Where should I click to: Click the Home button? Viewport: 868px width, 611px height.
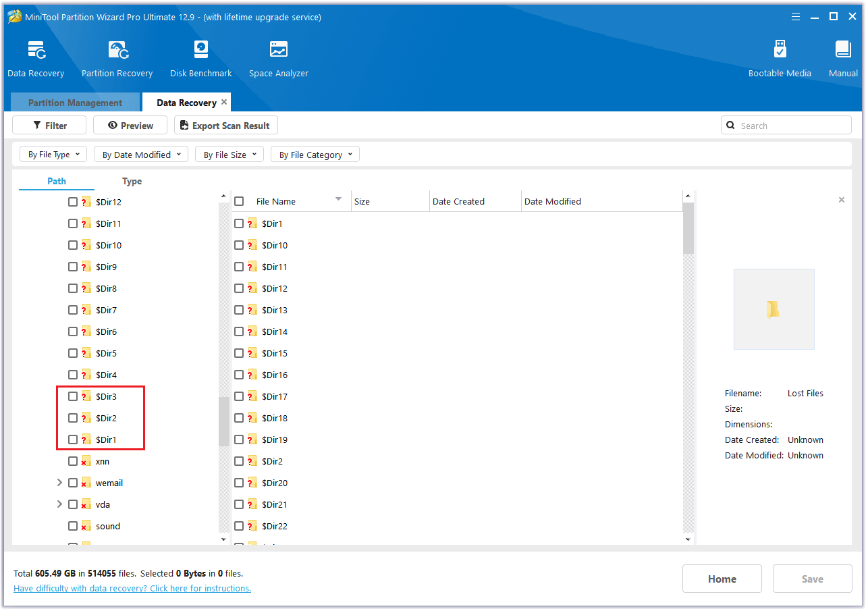click(722, 579)
